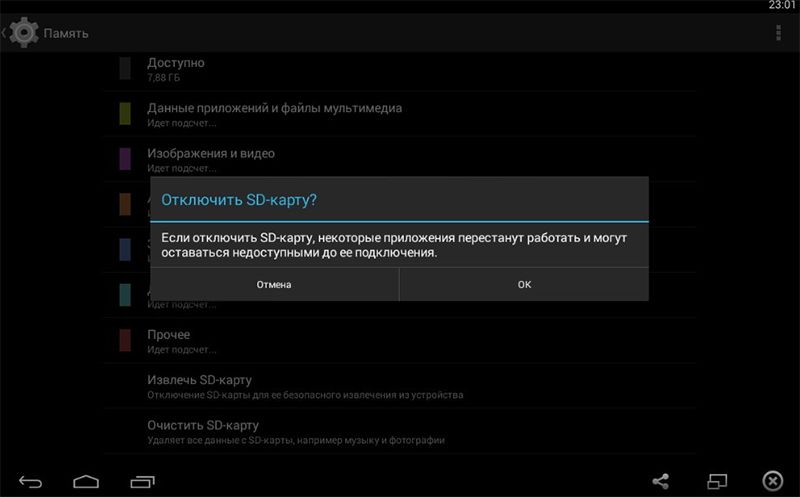Confirm the SD card unmount with OK
This screenshot has height=497, width=800.
point(524,284)
